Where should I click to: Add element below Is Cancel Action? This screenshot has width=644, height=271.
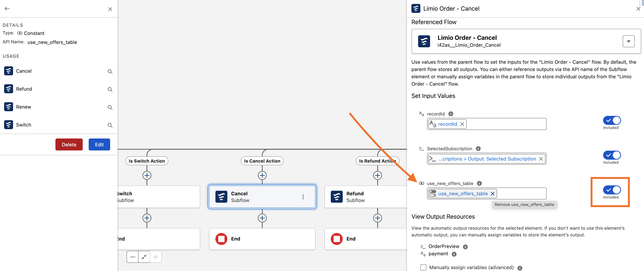(262, 175)
